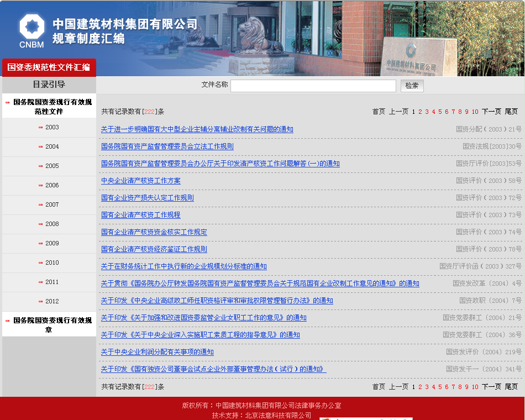Select year 2007 in the directory
This screenshot has width=525, height=420.
(52, 204)
